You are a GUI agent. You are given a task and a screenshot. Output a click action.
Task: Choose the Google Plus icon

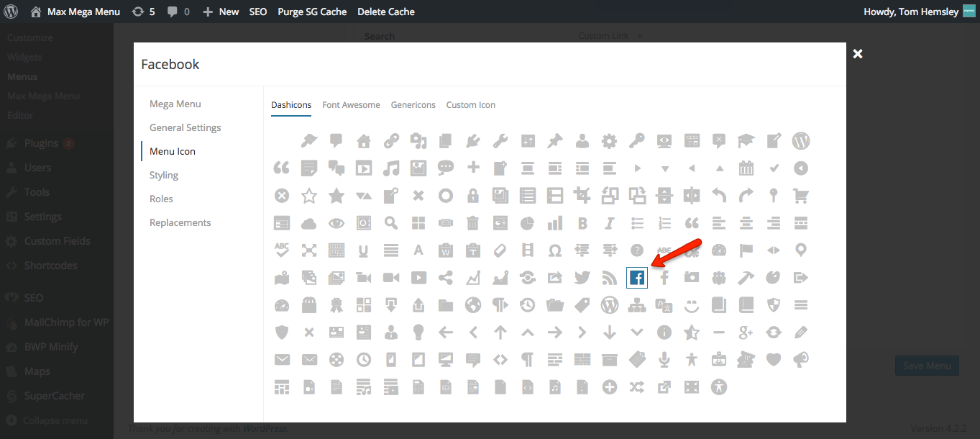pos(746,332)
